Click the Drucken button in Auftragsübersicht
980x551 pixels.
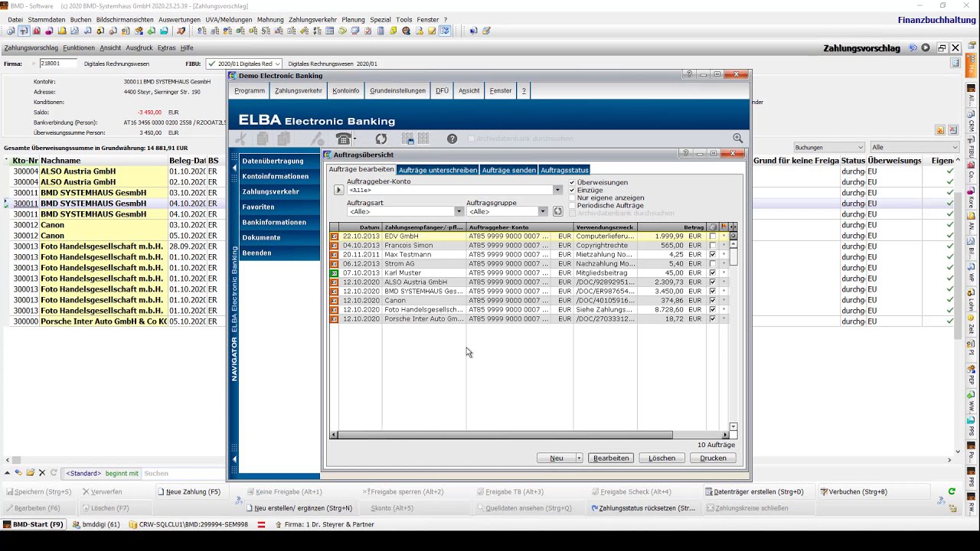[x=713, y=458]
